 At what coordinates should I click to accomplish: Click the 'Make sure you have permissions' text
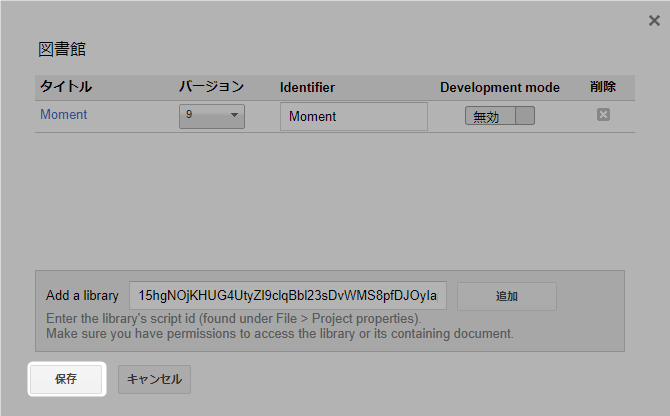(280, 334)
